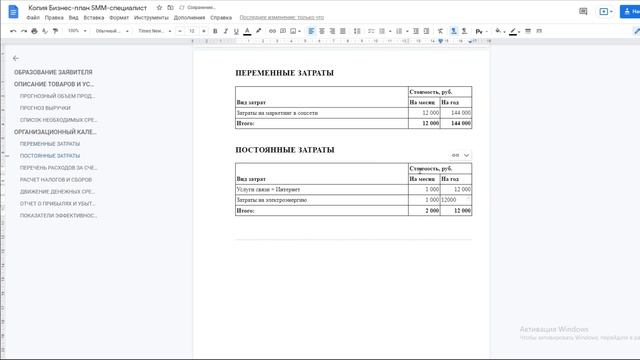The width and height of the screenshot is (640, 360).
Task: Open the Google Docs home icon
Action: click(x=13, y=11)
